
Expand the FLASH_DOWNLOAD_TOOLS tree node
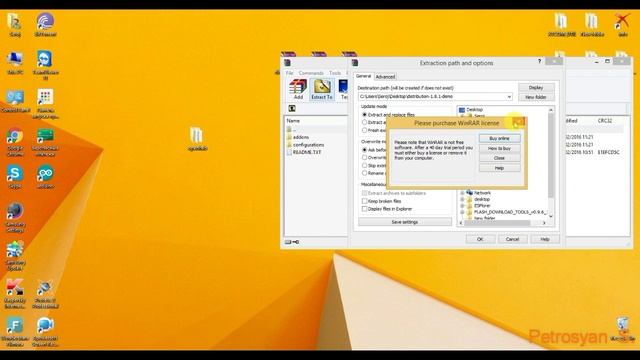(462, 212)
